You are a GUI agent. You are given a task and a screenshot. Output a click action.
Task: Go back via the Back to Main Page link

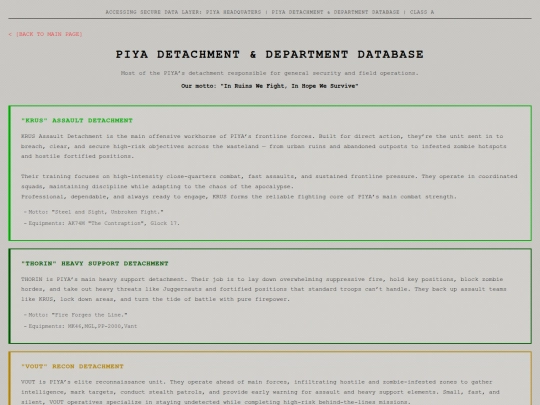click(x=45, y=34)
